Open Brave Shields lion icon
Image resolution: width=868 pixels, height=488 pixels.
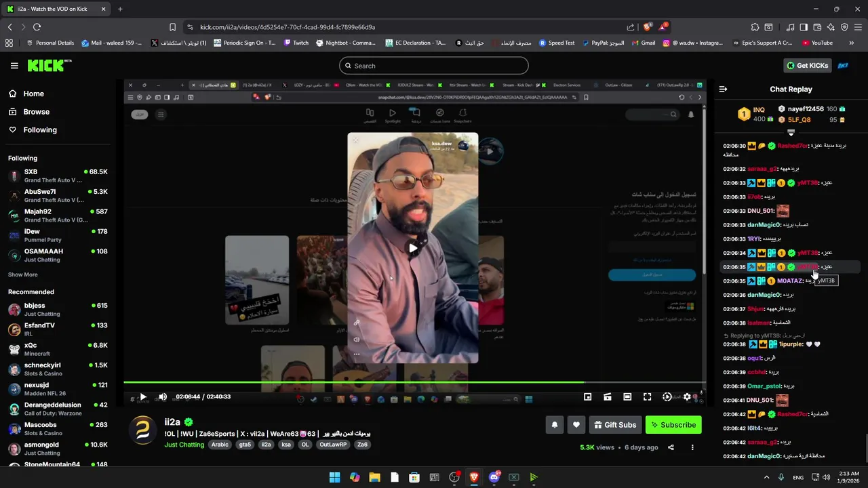647,27
